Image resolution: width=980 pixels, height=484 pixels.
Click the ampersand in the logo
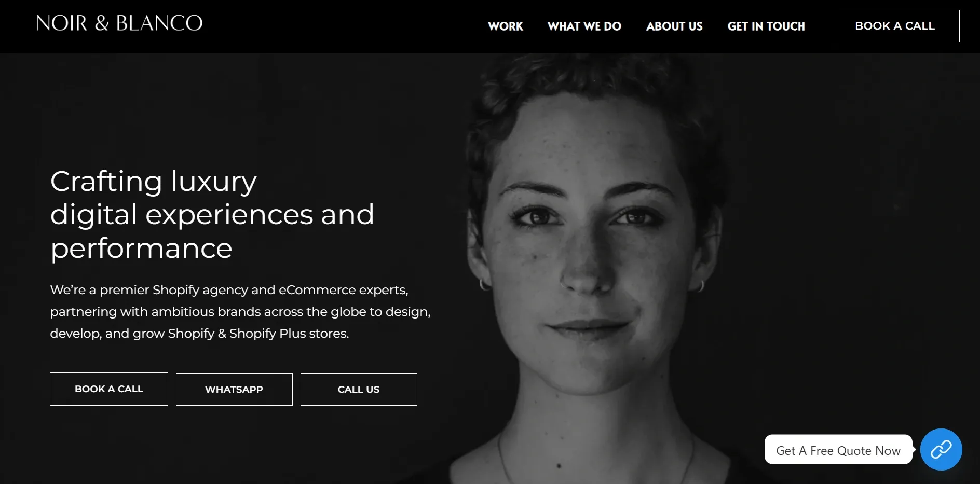click(x=102, y=23)
